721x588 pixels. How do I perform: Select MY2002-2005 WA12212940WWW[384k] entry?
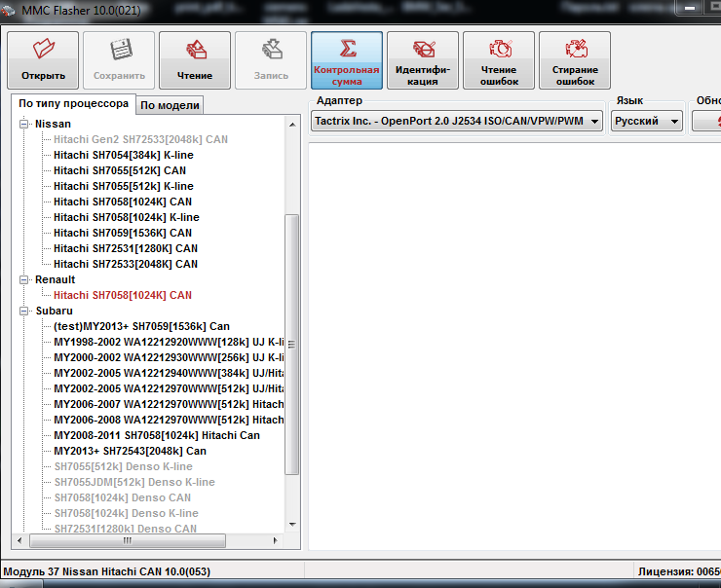tap(169, 374)
